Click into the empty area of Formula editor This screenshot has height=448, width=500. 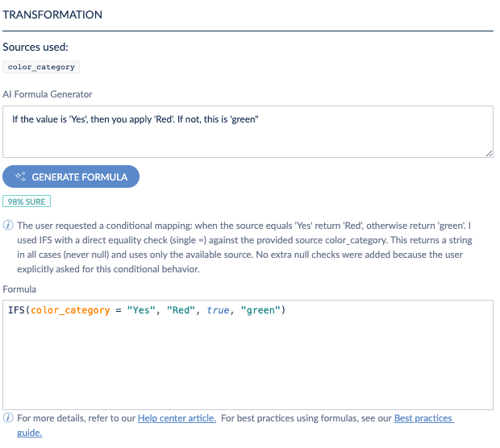coord(248,363)
